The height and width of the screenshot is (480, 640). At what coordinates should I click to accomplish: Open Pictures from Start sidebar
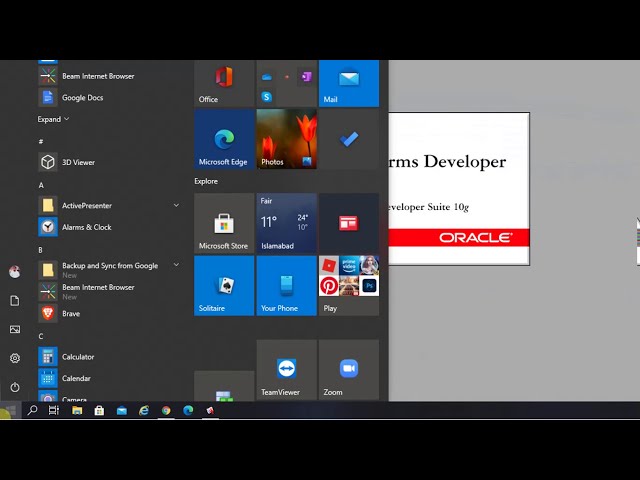click(15, 329)
